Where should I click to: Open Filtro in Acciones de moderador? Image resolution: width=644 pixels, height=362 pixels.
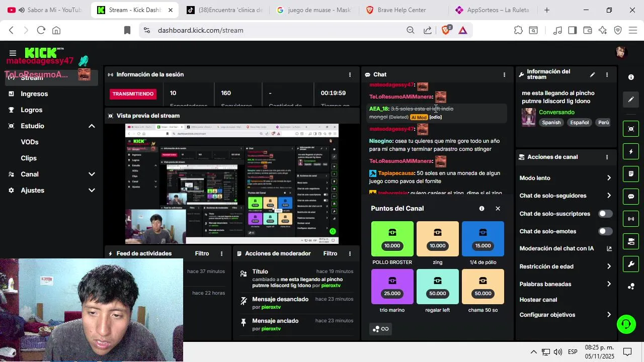(x=330, y=253)
